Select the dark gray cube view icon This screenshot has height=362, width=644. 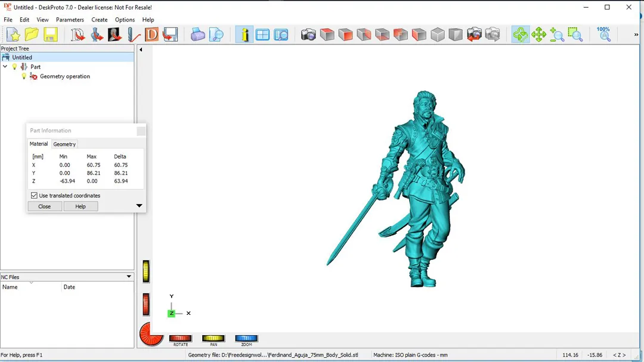click(x=456, y=35)
